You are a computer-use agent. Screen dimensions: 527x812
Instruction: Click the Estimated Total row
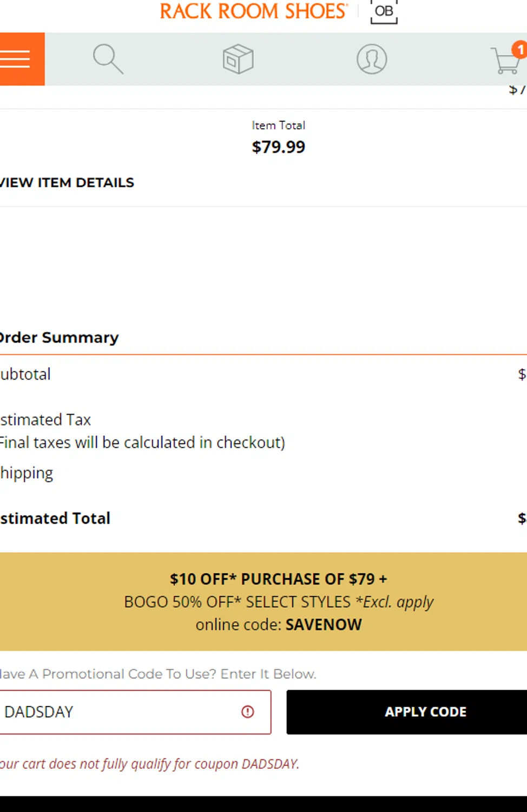(263, 518)
